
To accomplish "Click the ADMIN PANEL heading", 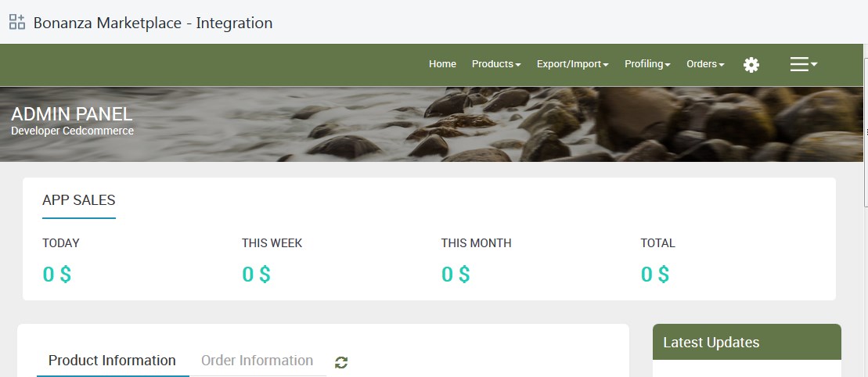I will (72, 114).
